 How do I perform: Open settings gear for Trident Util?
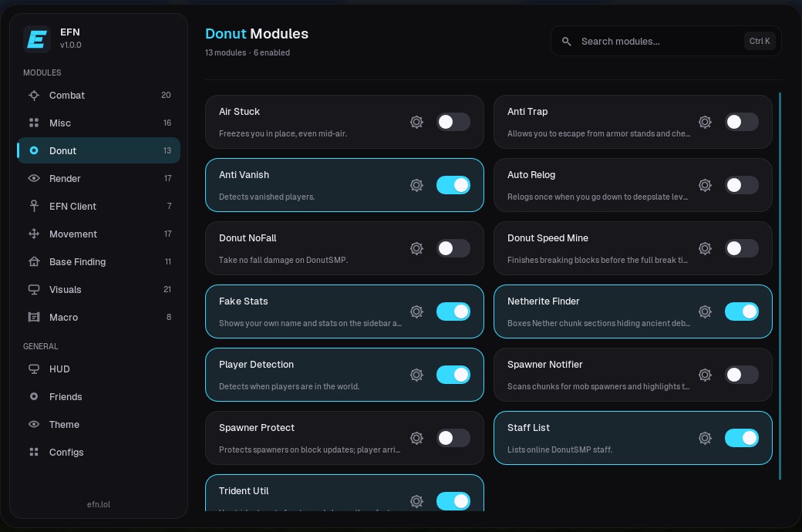click(417, 501)
